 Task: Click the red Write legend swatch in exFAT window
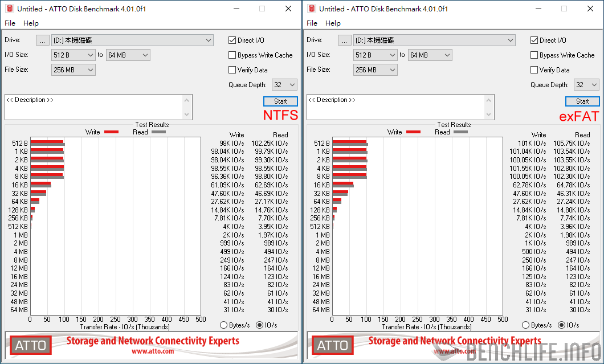pos(413,132)
